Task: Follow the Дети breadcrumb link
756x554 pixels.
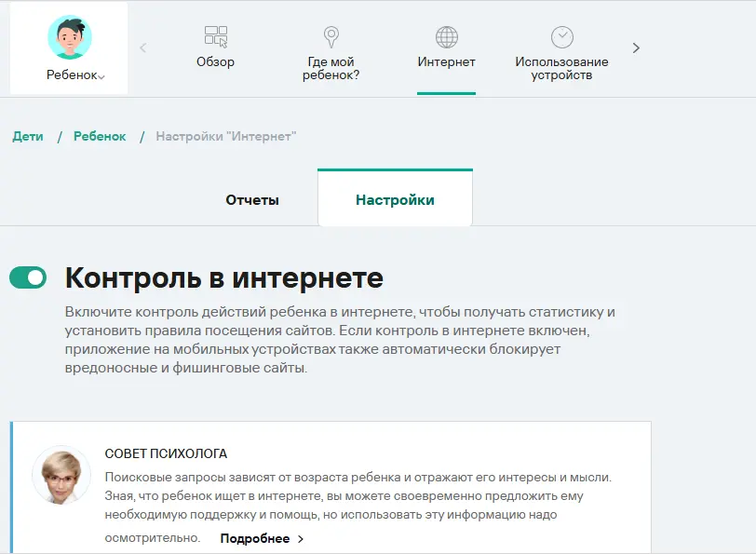Action: pos(28,137)
